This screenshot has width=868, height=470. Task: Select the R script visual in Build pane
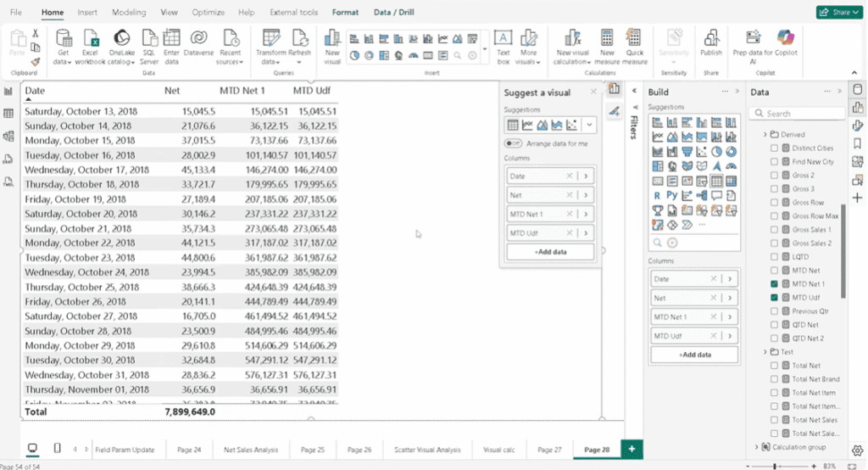(x=657, y=196)
